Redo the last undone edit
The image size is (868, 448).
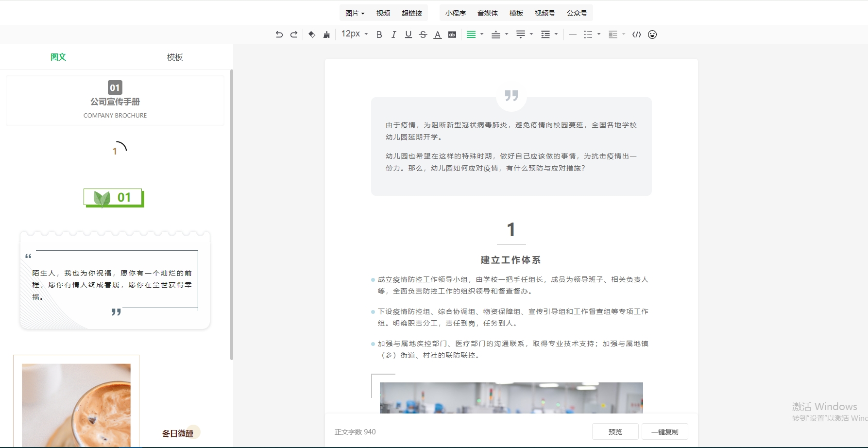coord(294,34)
